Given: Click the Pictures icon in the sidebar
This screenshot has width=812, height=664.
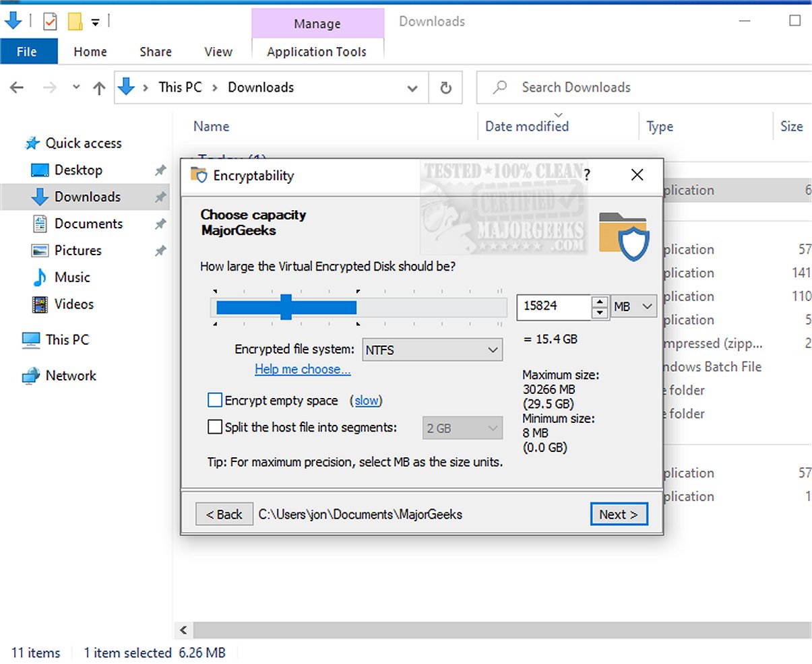Looking at the screenshot, I should pyautogui.click(x=40, y=251).
